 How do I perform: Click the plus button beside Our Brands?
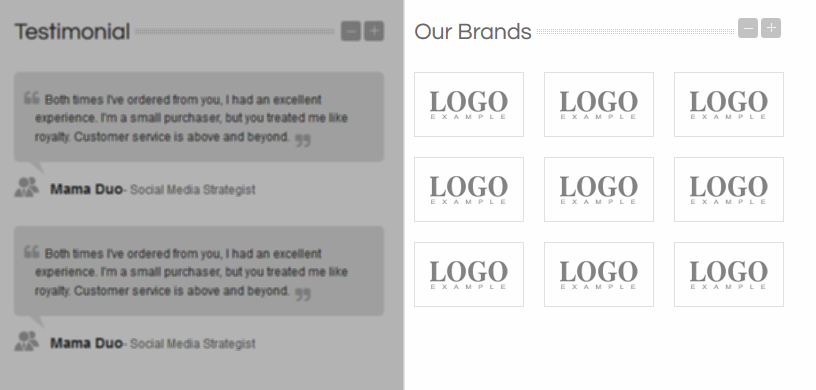(x=771, y=28)
